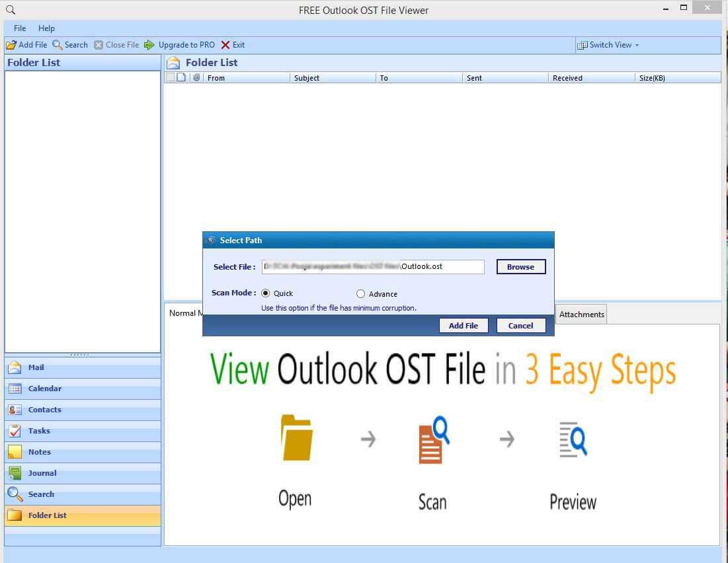Open the Search toolbar magnifier
Screen dimensions: 728x563
point(57,45)
